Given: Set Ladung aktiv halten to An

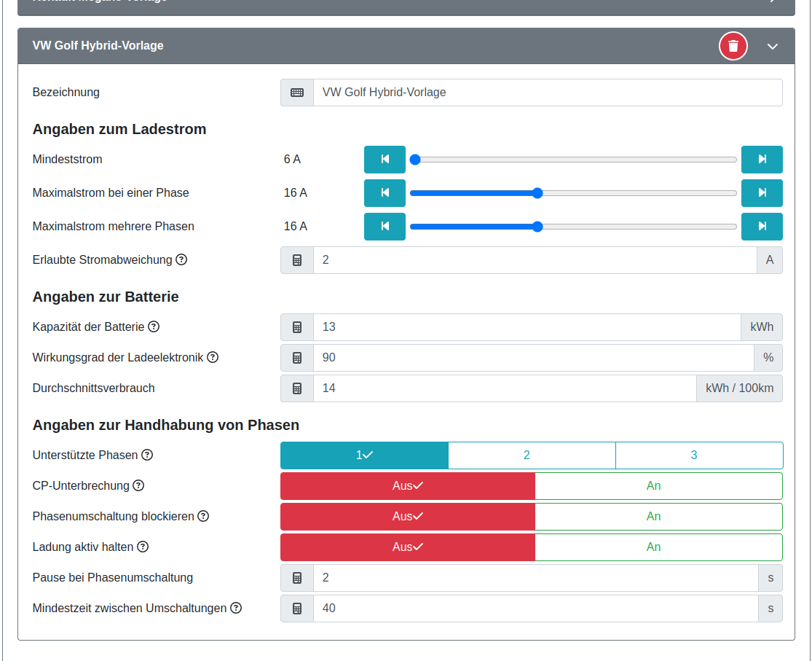Looking at the screenshot, I should pos(659,547).
